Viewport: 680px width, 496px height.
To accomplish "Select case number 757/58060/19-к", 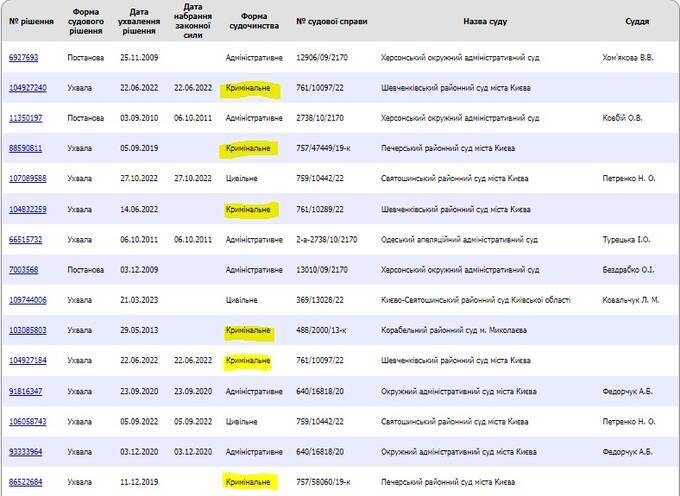I will pyautogui.click(x=323, y=482).
